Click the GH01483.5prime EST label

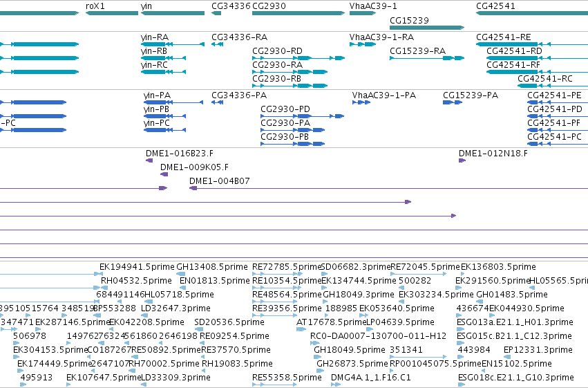tap(512, 295)
